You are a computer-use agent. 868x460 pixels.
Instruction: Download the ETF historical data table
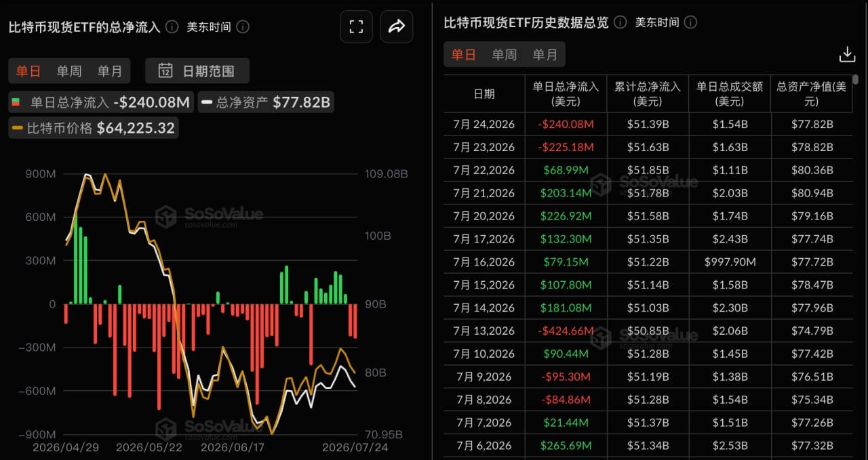click(847, 54)
